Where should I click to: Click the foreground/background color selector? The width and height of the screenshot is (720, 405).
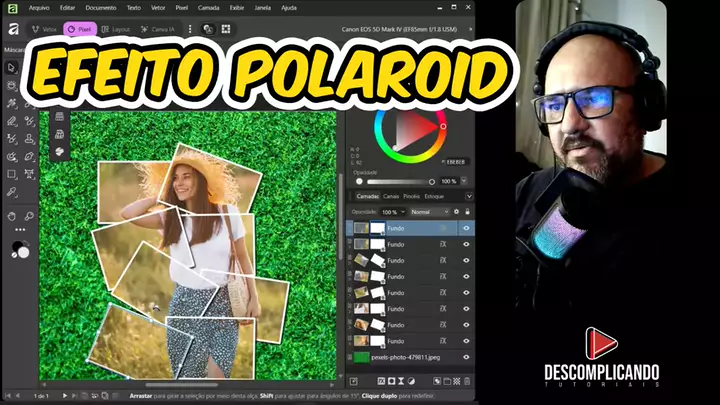[19, 249]
